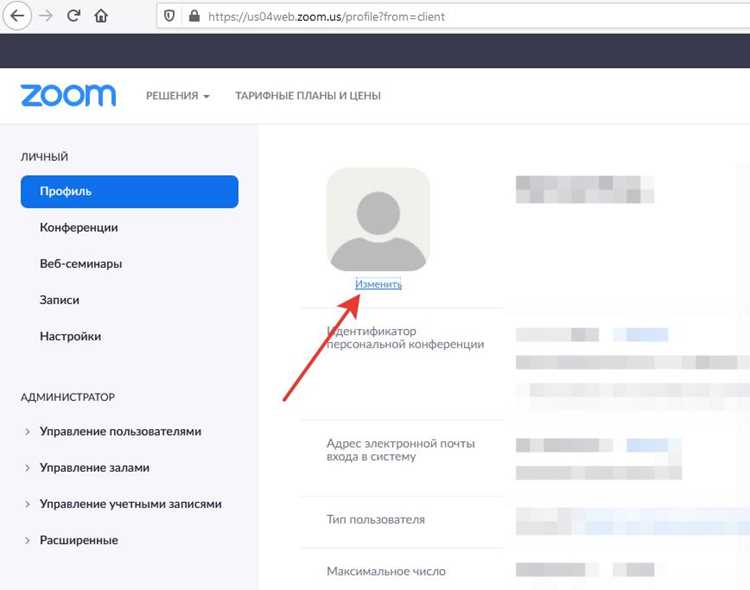Select Профиль in the sidebar

129,191
